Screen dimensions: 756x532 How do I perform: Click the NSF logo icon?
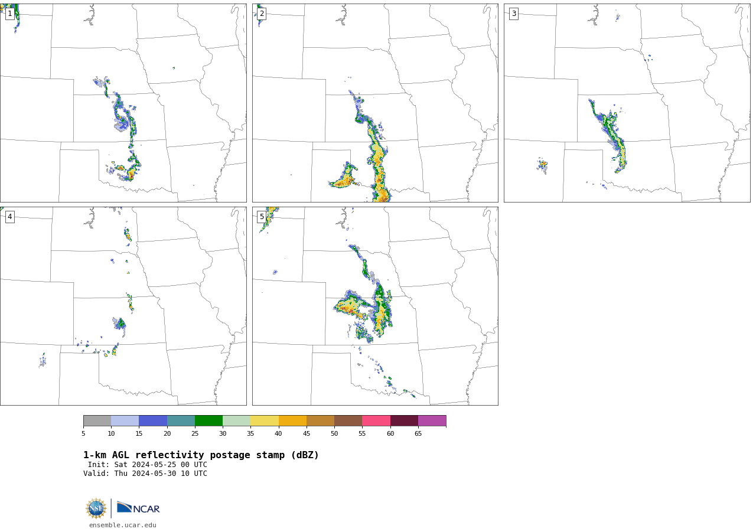point(96,508)
